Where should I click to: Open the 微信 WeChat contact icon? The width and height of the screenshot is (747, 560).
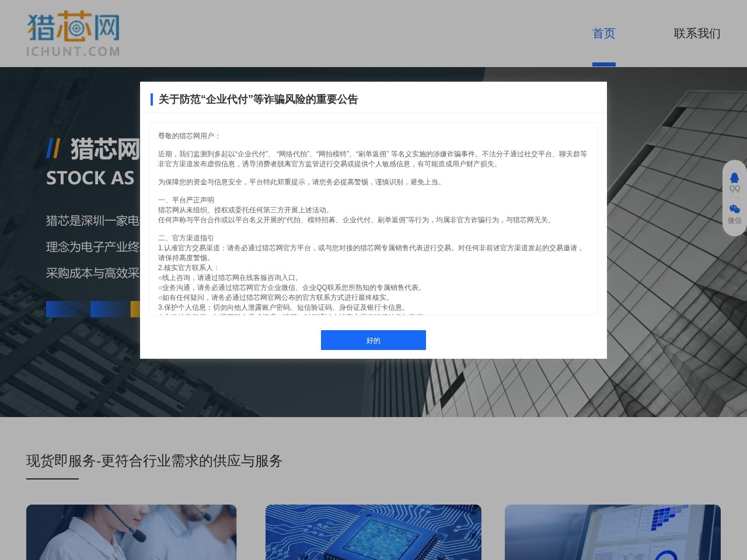(x=734, y=213)
